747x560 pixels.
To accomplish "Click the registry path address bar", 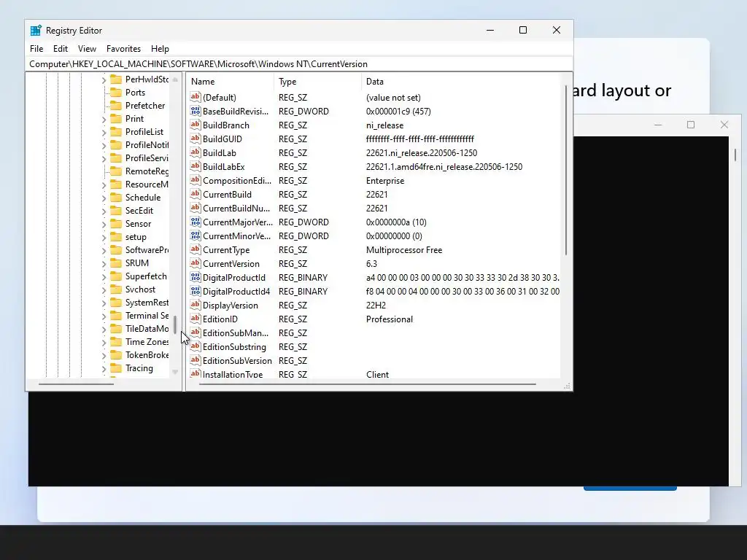I will [299, 64].
